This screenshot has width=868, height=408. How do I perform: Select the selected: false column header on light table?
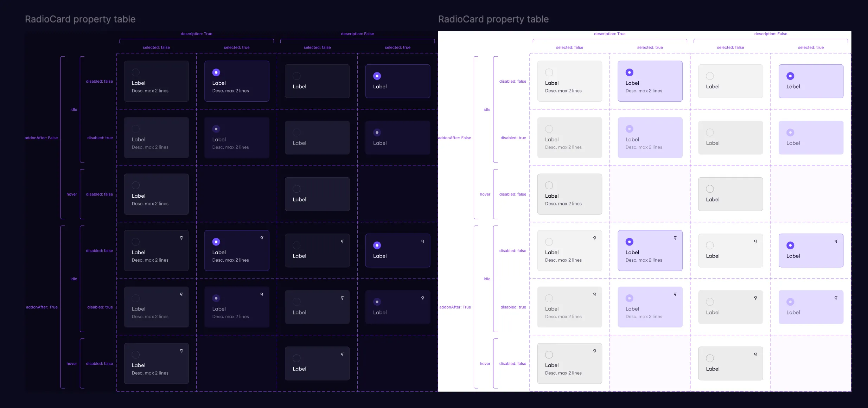pyautogui.click(x=569, y=47)
